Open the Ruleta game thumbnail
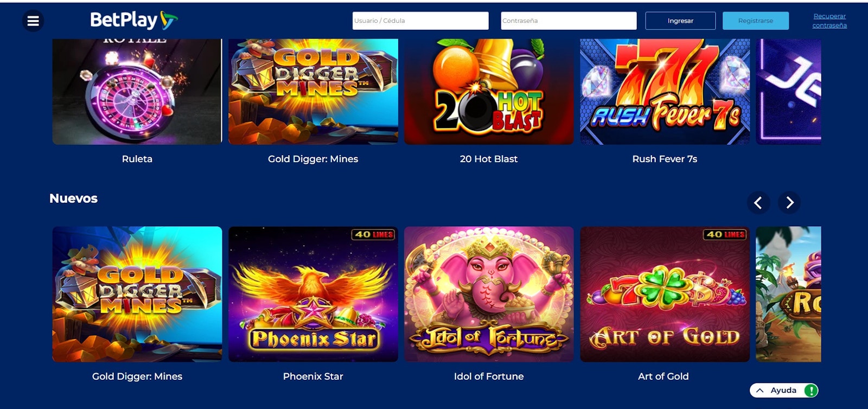Screen dimensions: 868x409 click(x=137, y=92)
